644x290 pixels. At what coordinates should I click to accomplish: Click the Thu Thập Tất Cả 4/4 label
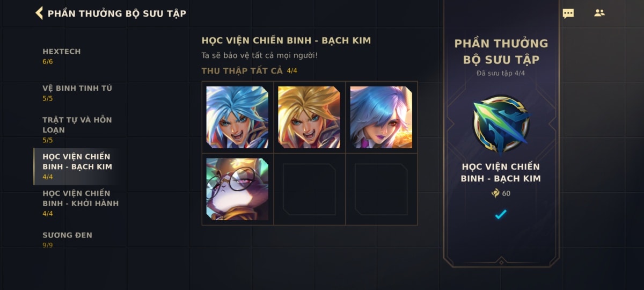click(x=249, y=71)
